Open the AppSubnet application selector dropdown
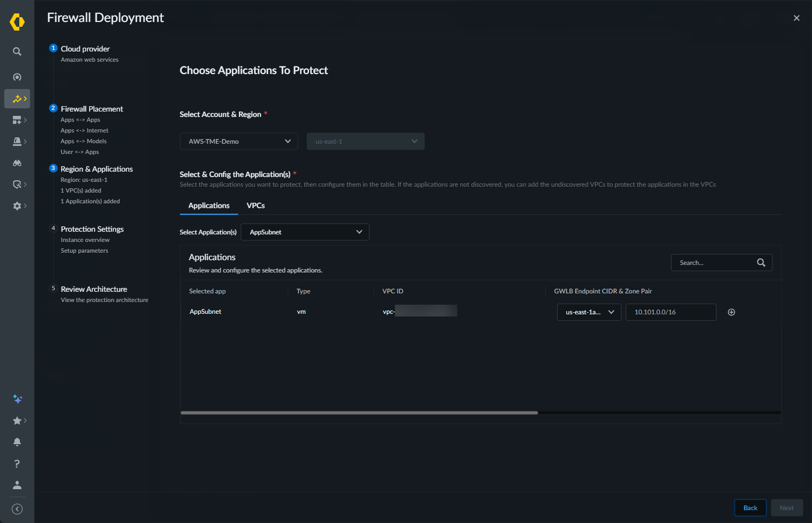 (305, 232)
